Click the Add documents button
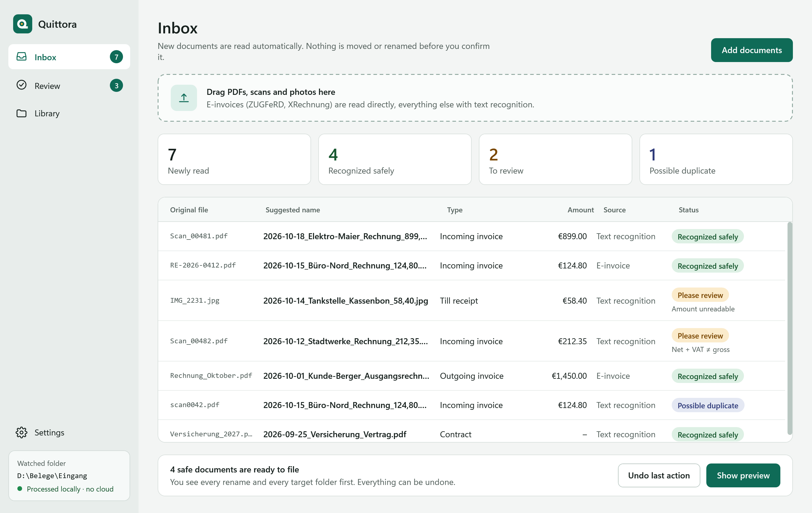This screenshot has height=513, width=812. click(x=752, y=50)
